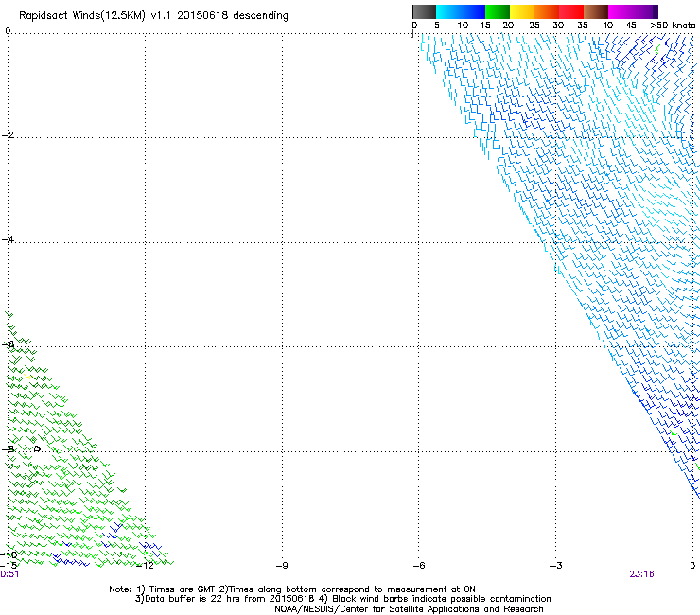Click the "-9" longitude axis label
Image resolution: width=700 pixels, height=615 pixels.
coord(282,566)
